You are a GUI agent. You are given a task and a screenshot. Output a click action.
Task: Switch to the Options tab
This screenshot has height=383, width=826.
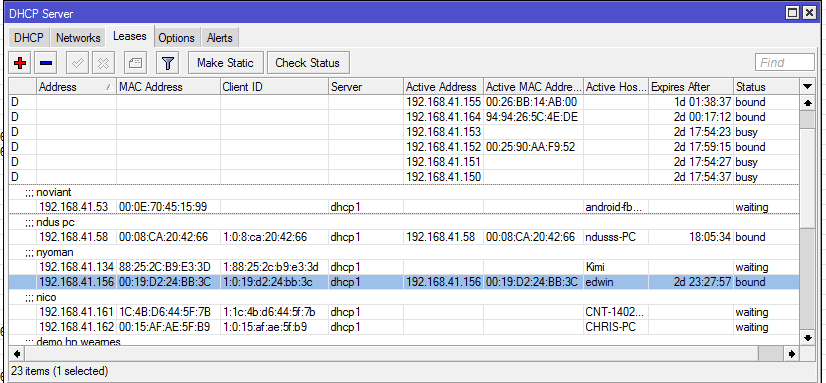(176, 38)
